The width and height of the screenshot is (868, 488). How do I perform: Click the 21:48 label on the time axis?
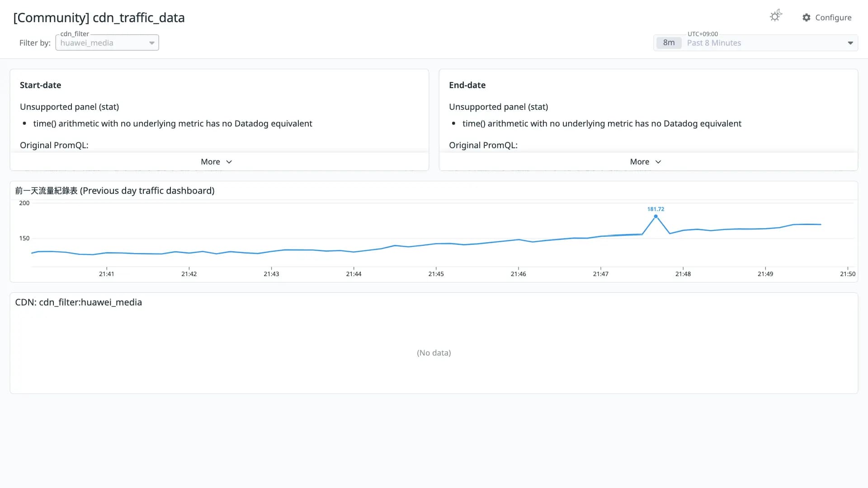683,274
